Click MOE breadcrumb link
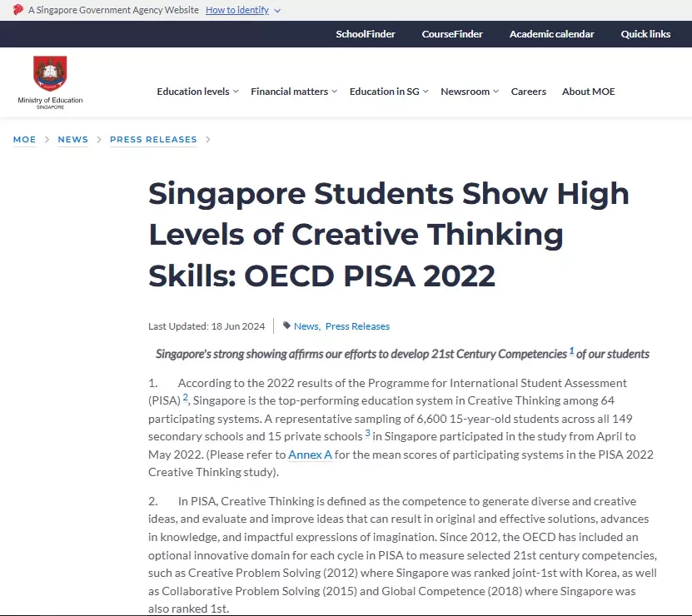The height and width of the screenshot is (616, 692). (25, 140)
